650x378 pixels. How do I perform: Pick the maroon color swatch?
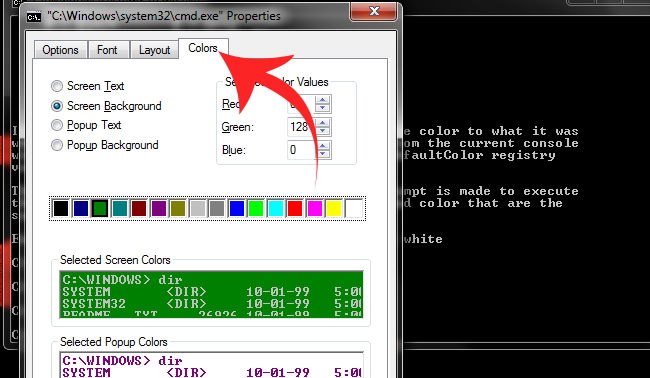point(139,208)
